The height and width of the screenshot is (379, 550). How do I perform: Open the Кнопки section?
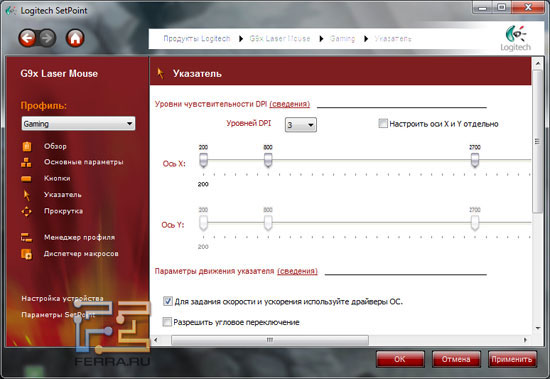[57, 178]
